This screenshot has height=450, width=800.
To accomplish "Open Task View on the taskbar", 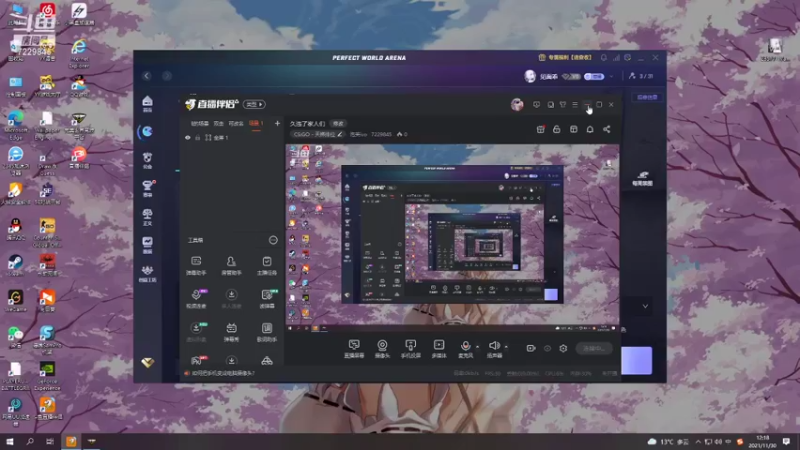I will 50,442.
